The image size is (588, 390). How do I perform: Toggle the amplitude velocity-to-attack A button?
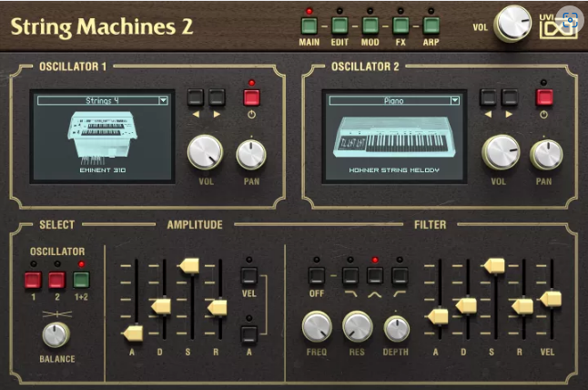[249, 334]
